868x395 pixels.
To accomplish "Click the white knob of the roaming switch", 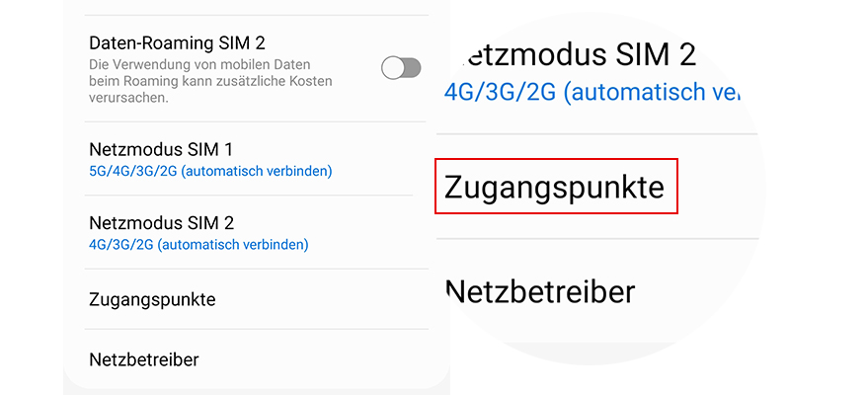I will coord(392,67).
